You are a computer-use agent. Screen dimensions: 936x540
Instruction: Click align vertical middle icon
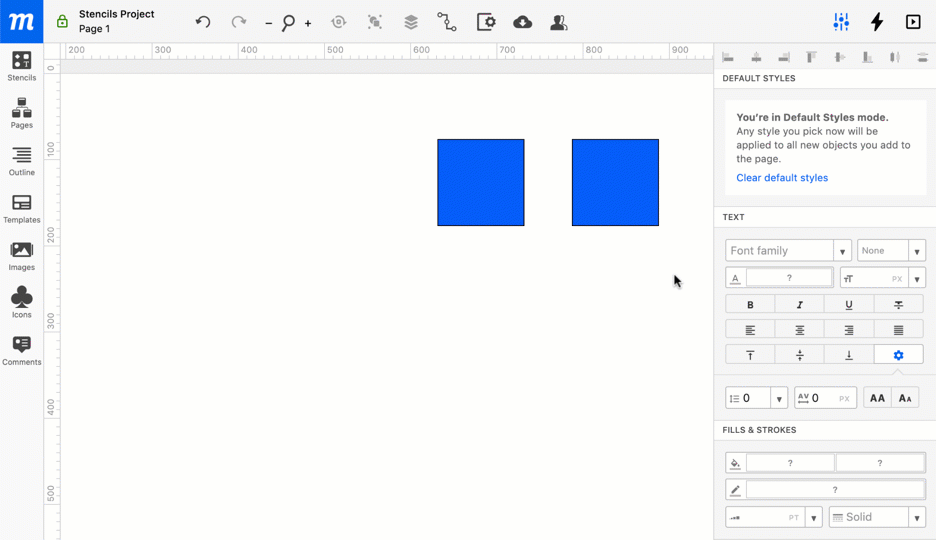[839, 57]
